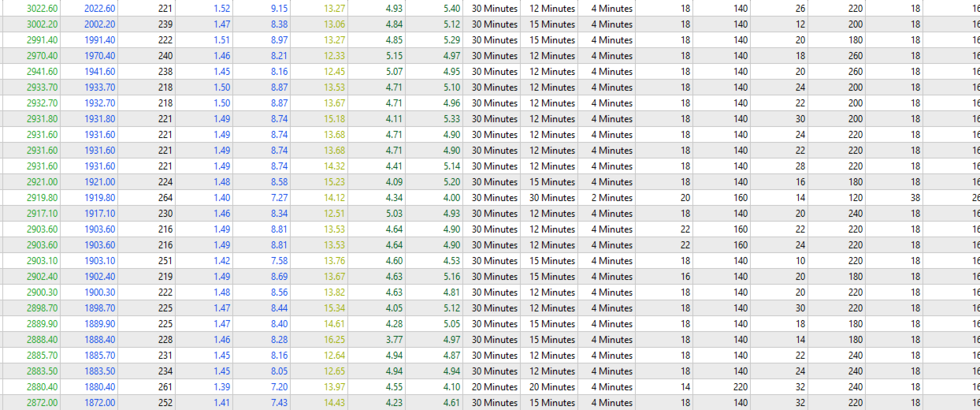
Task: Select the cell with value 261
Action: pos(165,387)
